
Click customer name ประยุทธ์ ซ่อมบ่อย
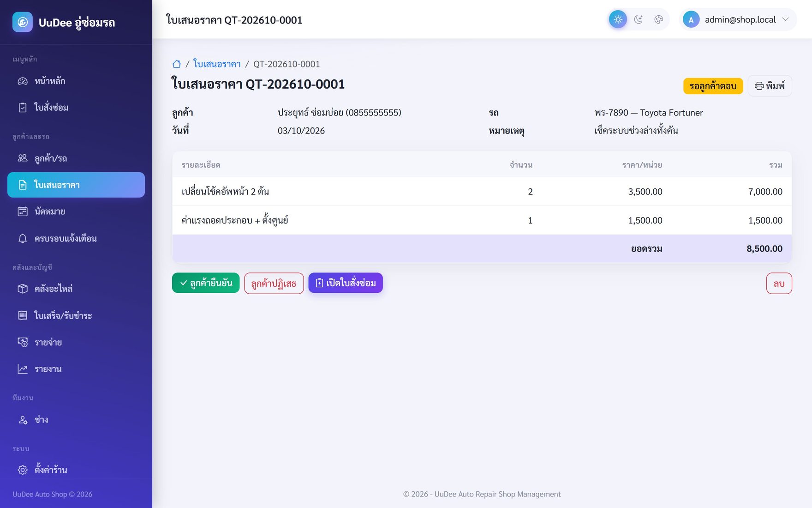pyautogui.click(x=310, y=113)
